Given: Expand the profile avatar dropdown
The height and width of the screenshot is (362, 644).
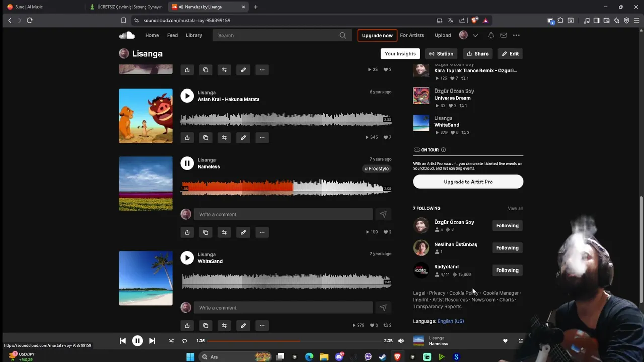Looking at the screenshot, I should [x=475, y=35].
